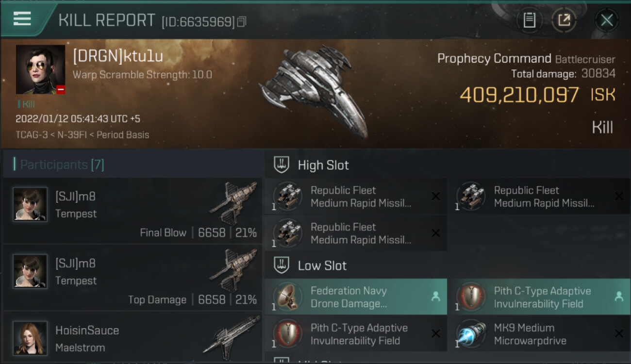Open HoisinSauce's pilot portrait

click(x=30, y=338)
